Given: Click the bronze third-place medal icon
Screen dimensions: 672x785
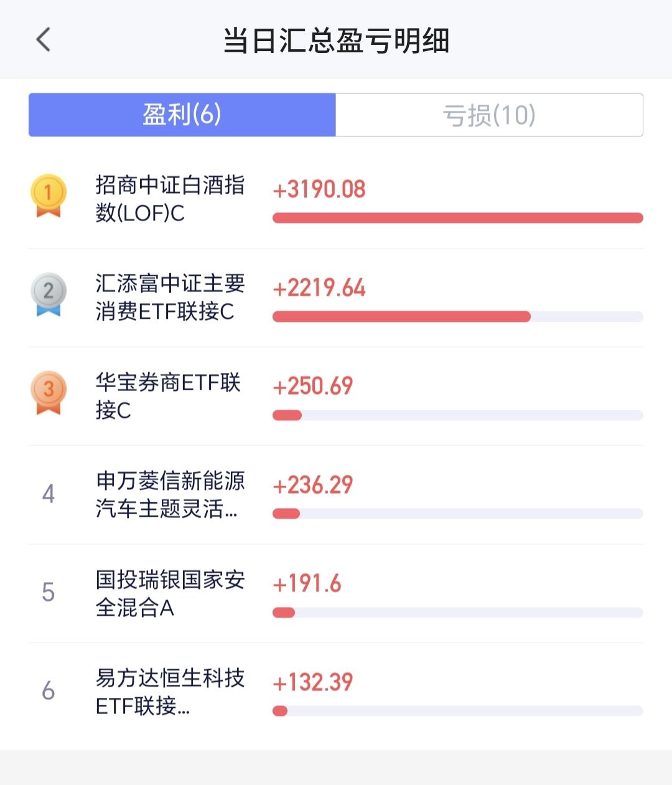Looking at the screenshot, I should (49, 393).
